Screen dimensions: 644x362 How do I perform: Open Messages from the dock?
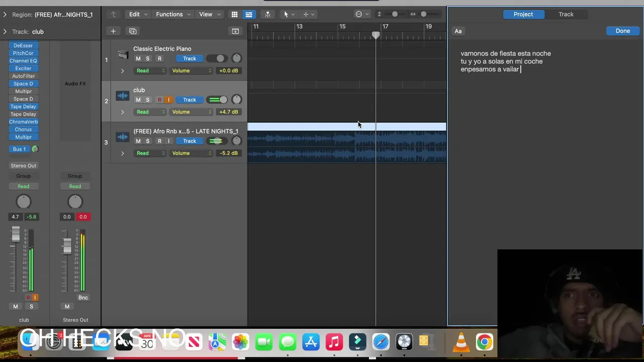coord(287,342)
